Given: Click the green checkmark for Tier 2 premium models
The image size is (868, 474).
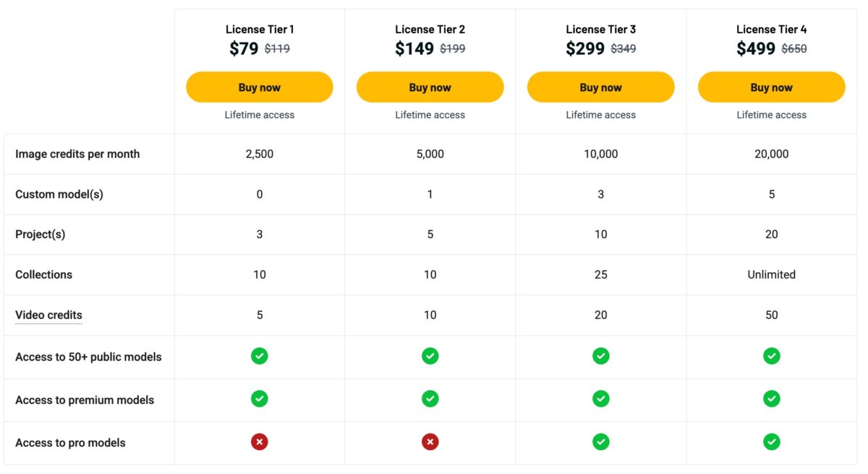Looking at the screenshot, I should click(430, 399).
